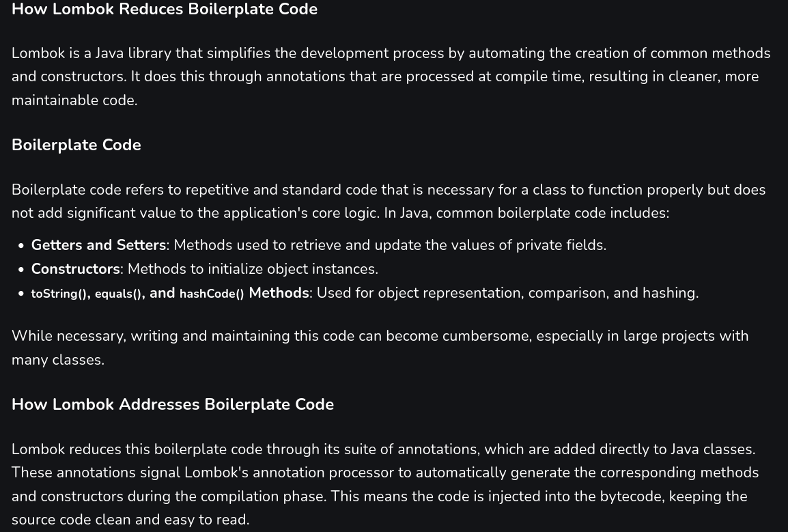Click the bold 'Methods' word after hashCode()
The width and height of the screenshot is (788, 532).
tap(279, 293)
